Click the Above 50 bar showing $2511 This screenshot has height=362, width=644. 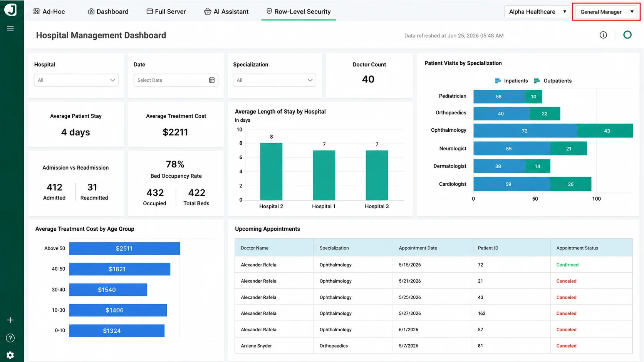tap(125, 248)
